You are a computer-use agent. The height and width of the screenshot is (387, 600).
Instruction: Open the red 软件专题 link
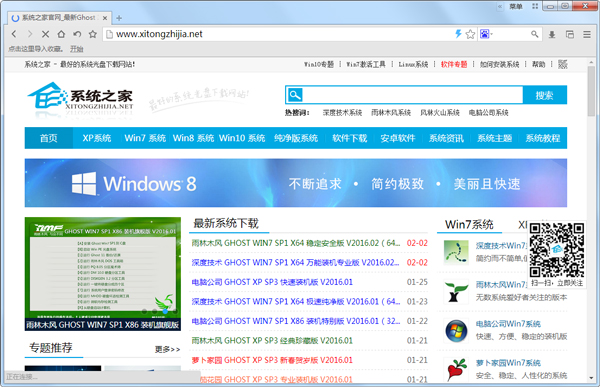454,64
